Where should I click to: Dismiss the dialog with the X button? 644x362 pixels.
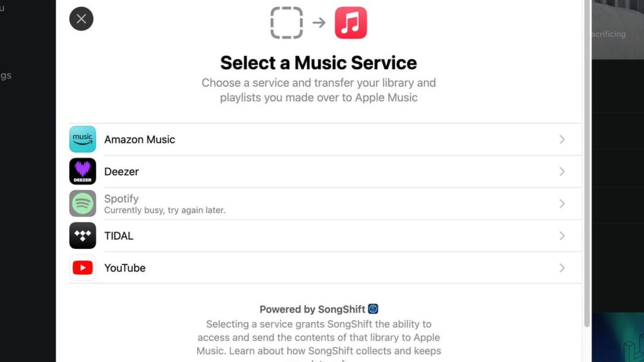coord(81,19)
